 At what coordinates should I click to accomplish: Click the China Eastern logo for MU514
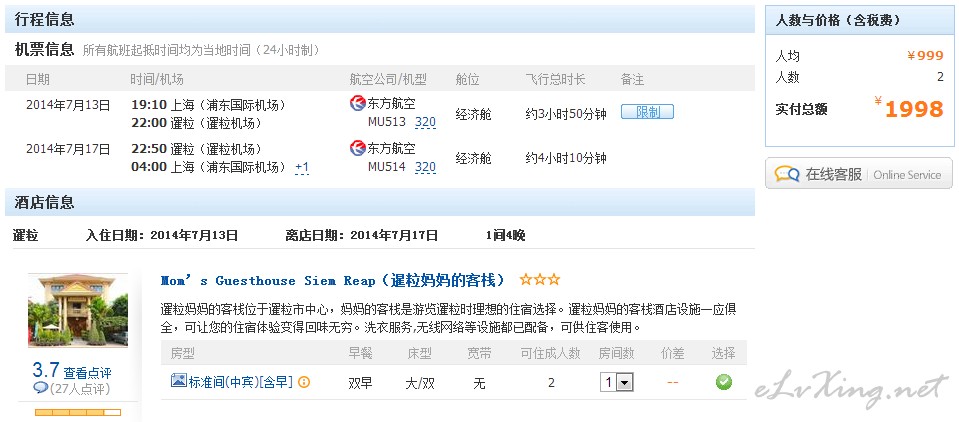pos(358,147)
